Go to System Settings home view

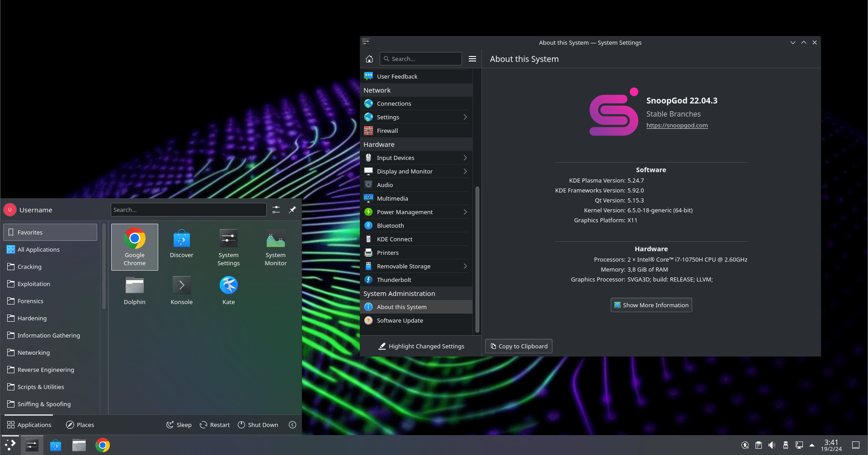pos(369,59)
